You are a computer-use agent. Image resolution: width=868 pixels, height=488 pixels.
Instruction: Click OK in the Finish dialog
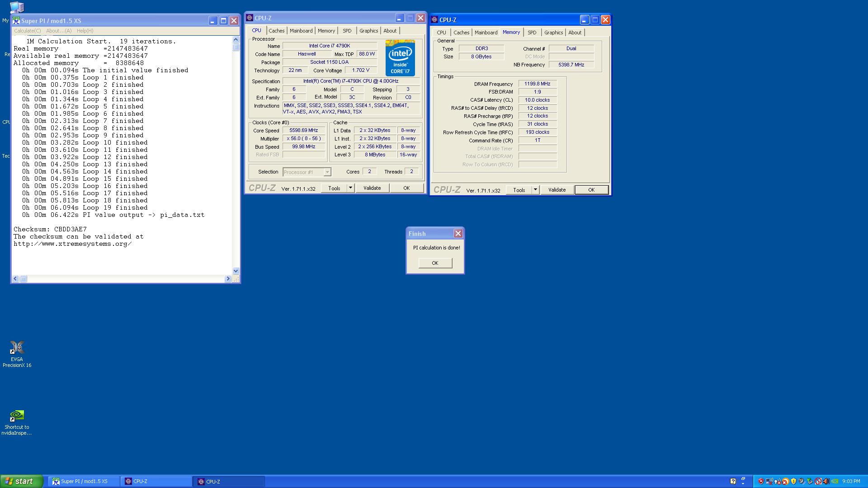coord(435,263)
